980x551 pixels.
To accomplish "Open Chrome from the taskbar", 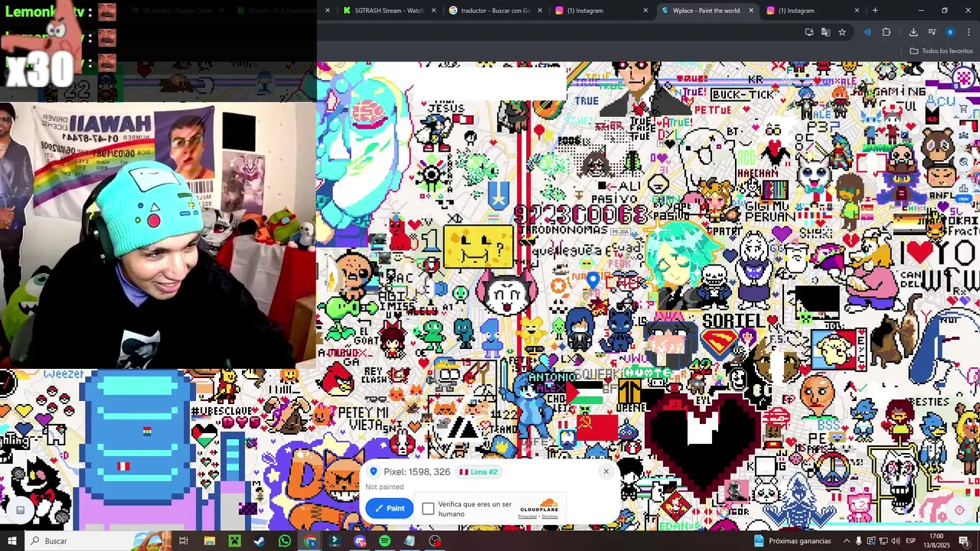I will [x=310, y=541].
